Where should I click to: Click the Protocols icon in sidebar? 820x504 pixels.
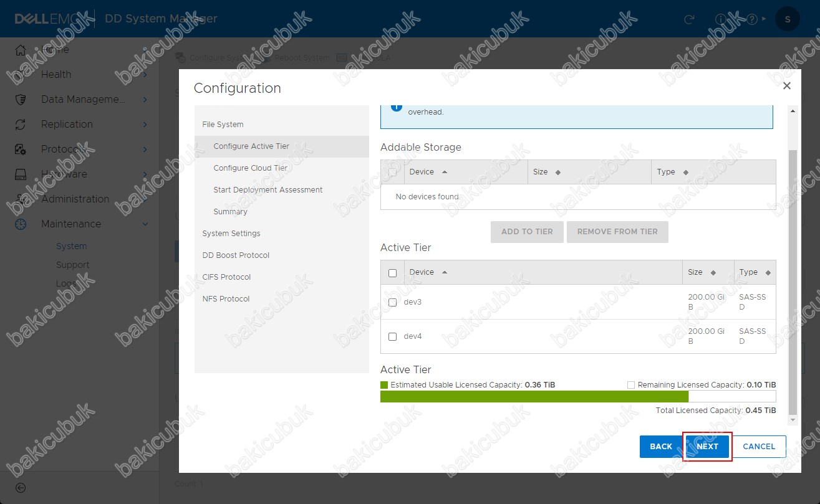click(x=21, y=150)
